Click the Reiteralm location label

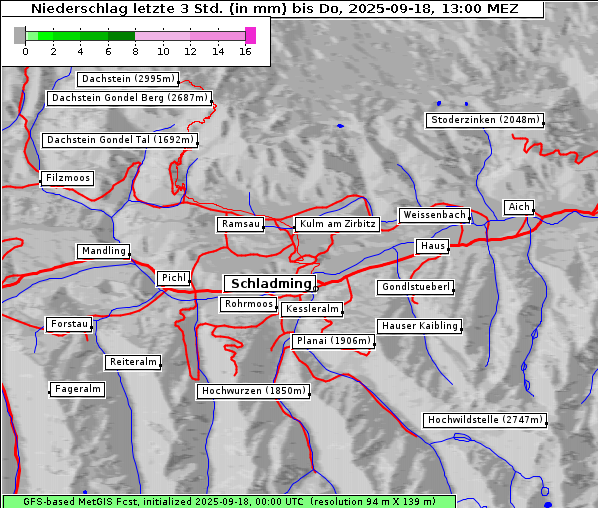(133, 362)
